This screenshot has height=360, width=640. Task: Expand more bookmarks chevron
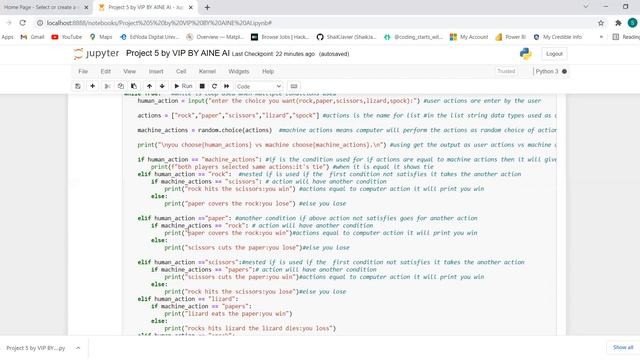point(601,37)
